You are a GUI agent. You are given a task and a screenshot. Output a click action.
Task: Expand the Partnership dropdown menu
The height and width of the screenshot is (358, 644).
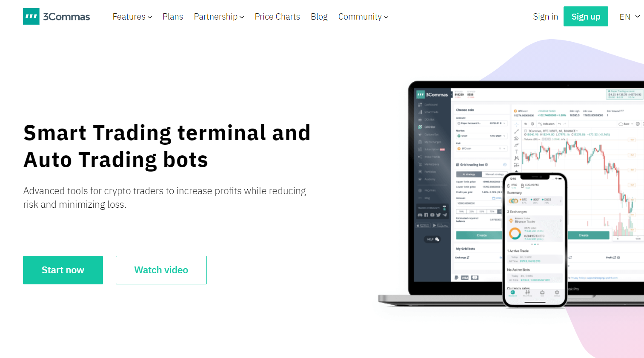[x=219, y=17]
